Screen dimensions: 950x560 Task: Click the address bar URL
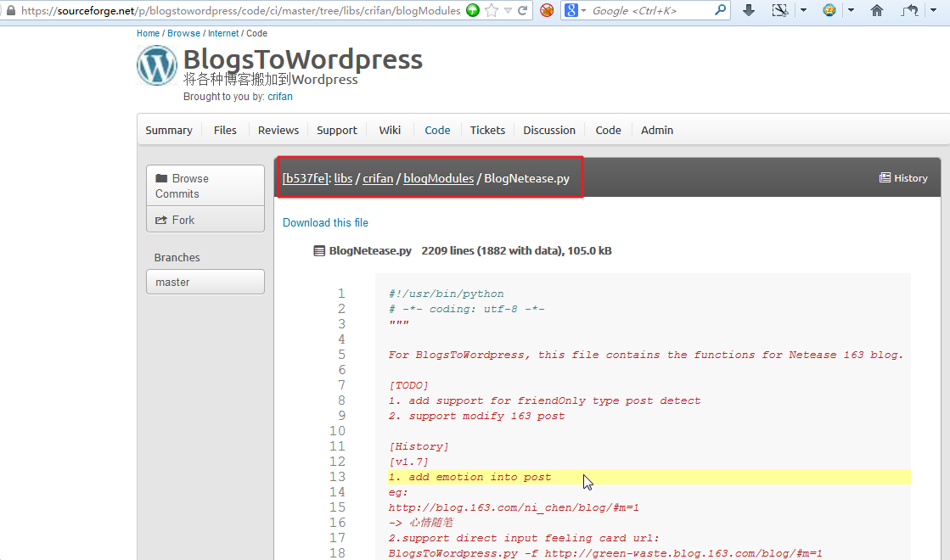coord(240,10)
